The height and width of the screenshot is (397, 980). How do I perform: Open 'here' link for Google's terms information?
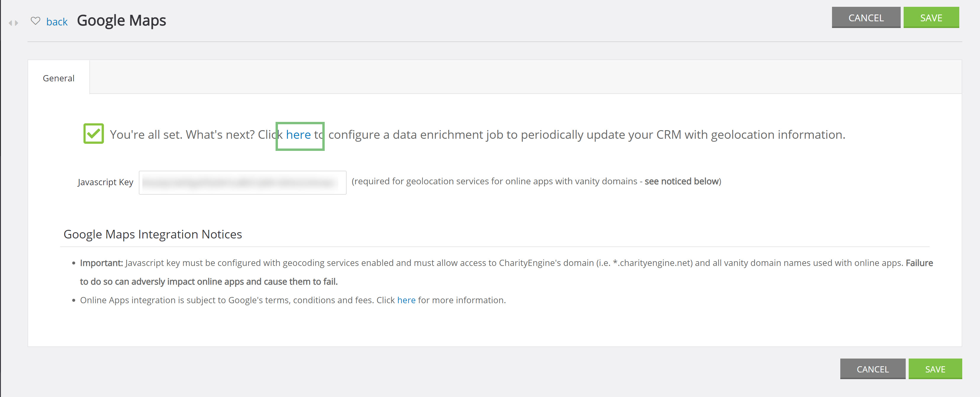406,300
